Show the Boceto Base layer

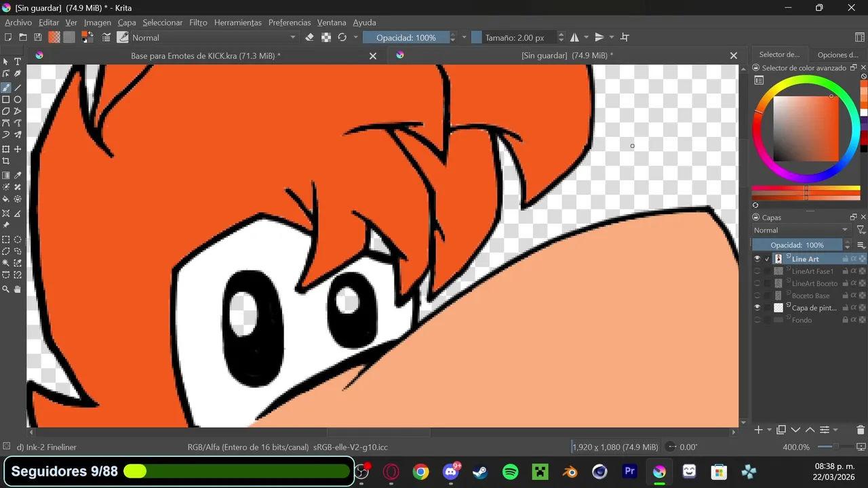[757, 296]
